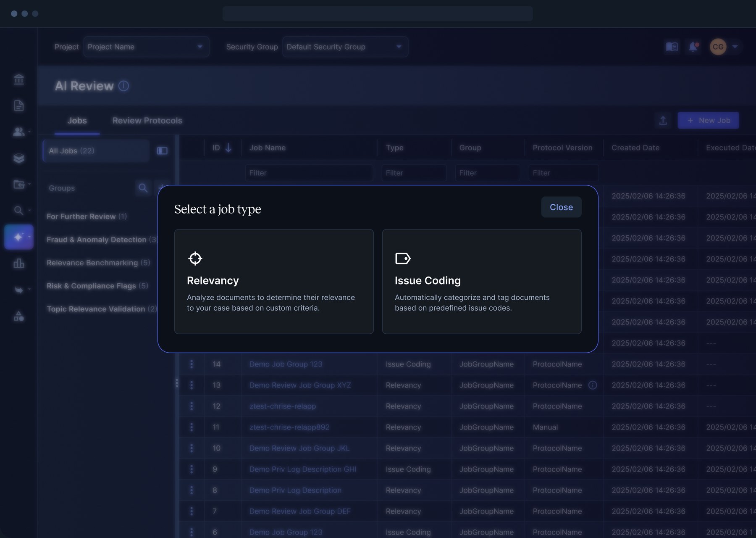Select All Jobs (22) in the sidebar
This screenshot has width=756, height=538.
(x=96, y=151)
